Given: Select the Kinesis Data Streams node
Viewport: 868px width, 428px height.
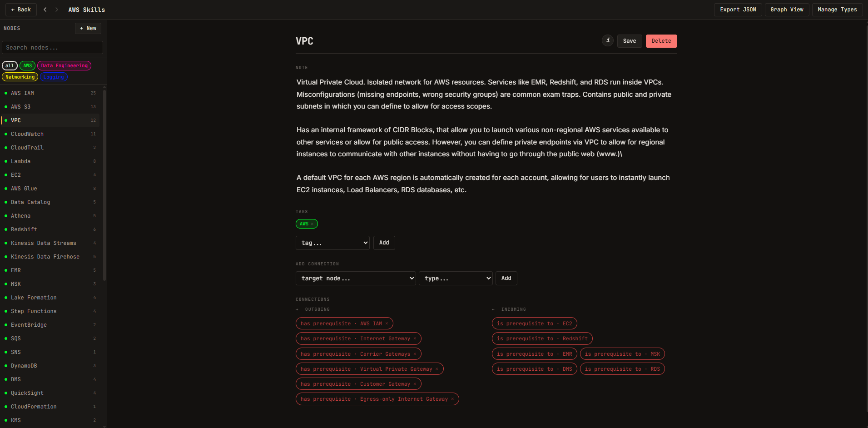Looking at the screenshot, I should 50,243.
